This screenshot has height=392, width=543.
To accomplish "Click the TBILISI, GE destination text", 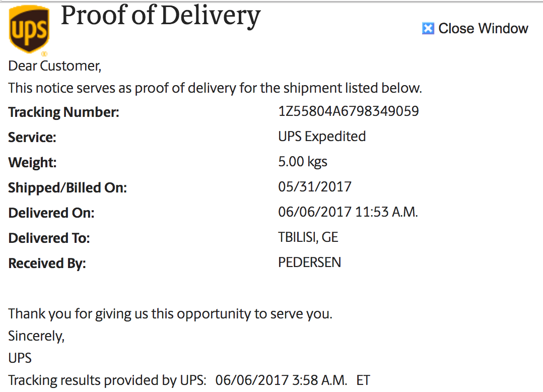I will click(308, 237).
